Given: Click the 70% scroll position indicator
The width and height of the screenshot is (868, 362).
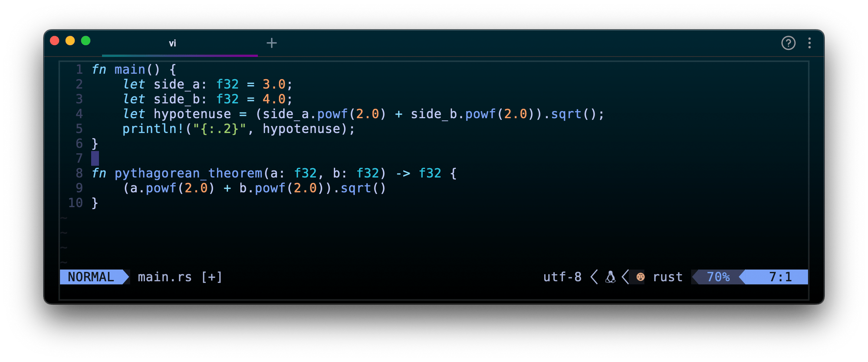Looking at the screenshot, I should [x=718, y=277].
